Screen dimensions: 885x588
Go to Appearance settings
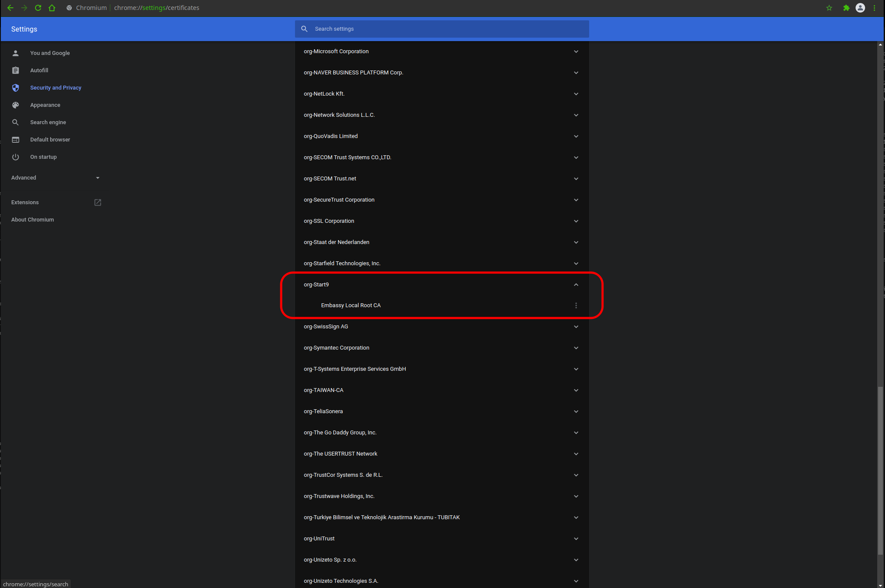[45, 105]
